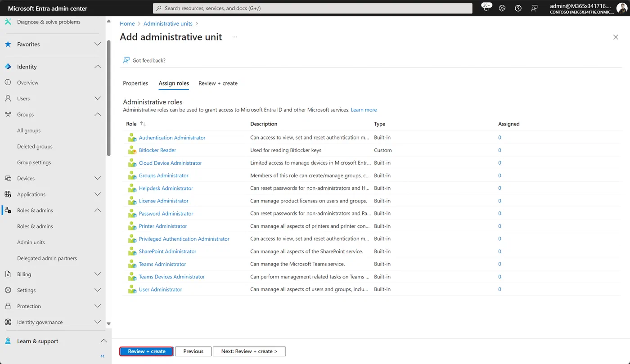Click the blue Review + create button
The width and height of the screenshot is (630, 364).
(x=147, y=351)
